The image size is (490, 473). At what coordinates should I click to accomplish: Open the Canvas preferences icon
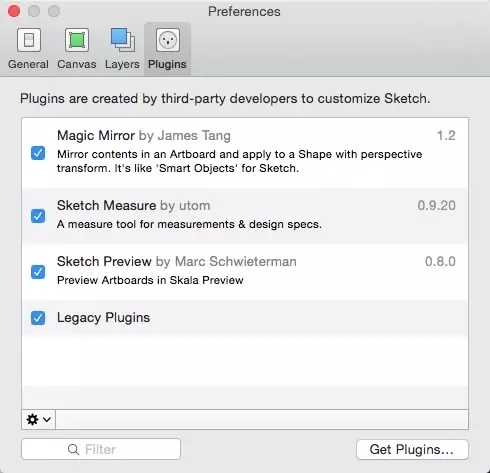pos(77,40)
